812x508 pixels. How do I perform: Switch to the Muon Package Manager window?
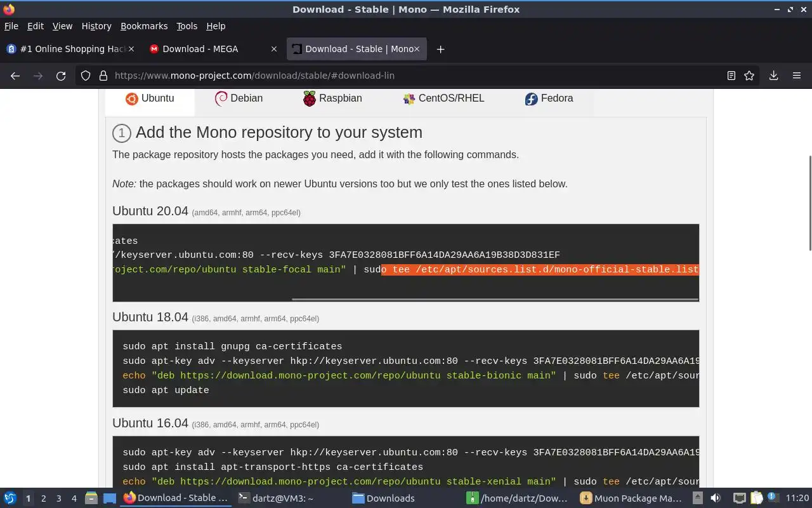pyautogui.click(x=631, y=498)
